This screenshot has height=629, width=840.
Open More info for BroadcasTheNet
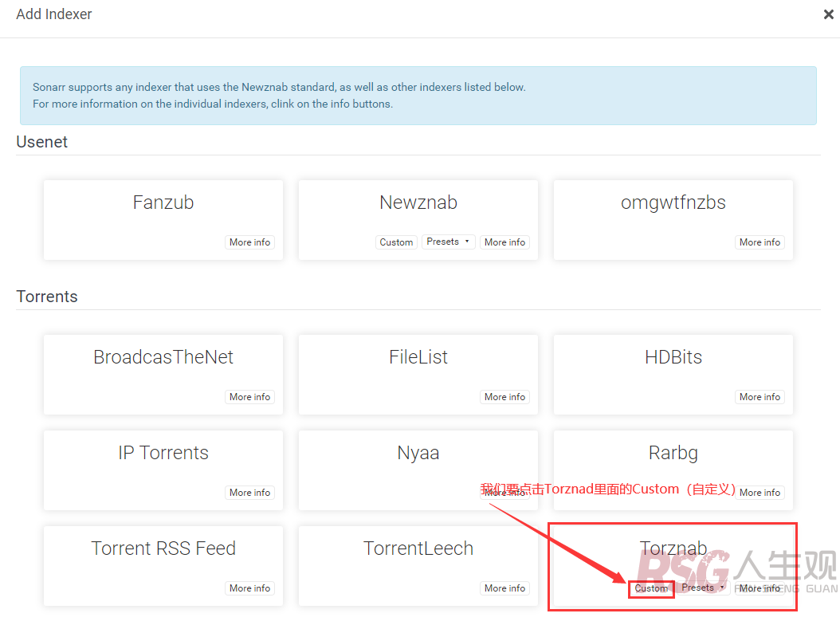coord(249,397)
